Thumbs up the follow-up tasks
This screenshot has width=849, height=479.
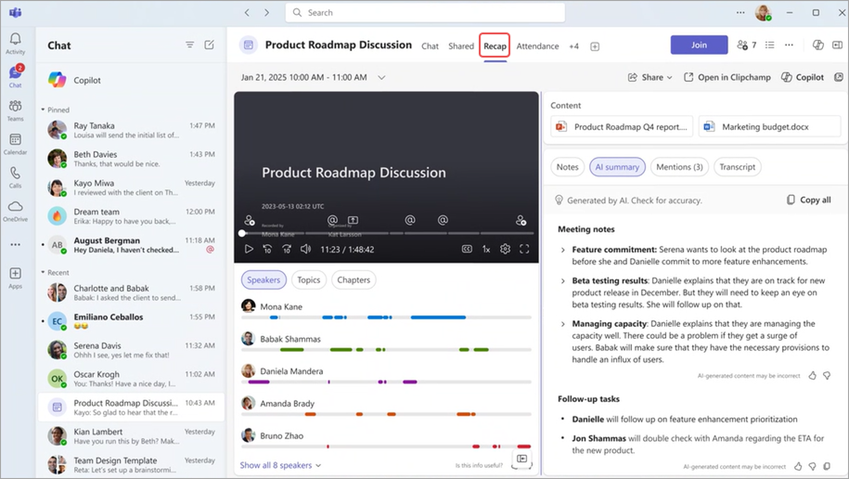[798, 466]
